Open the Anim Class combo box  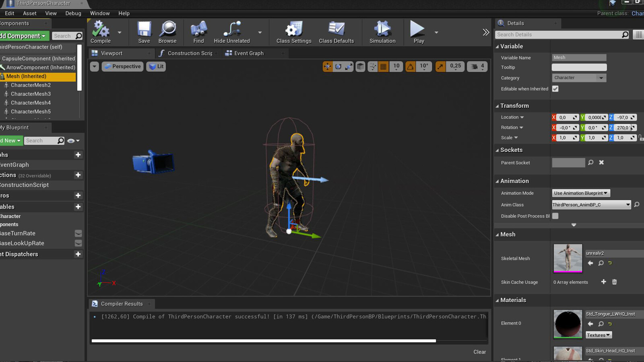tap(591, 205)
